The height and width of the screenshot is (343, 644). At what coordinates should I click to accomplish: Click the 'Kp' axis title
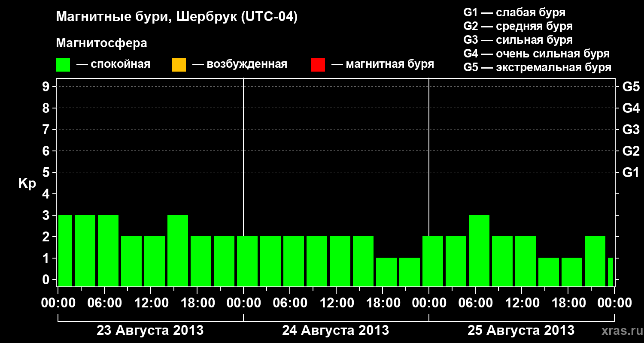click(27, 184)
